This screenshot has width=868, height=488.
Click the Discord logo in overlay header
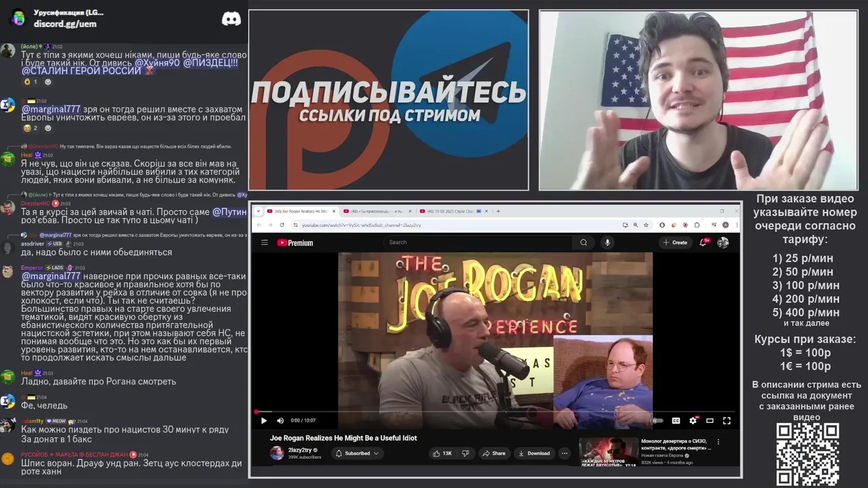[231, 18]
